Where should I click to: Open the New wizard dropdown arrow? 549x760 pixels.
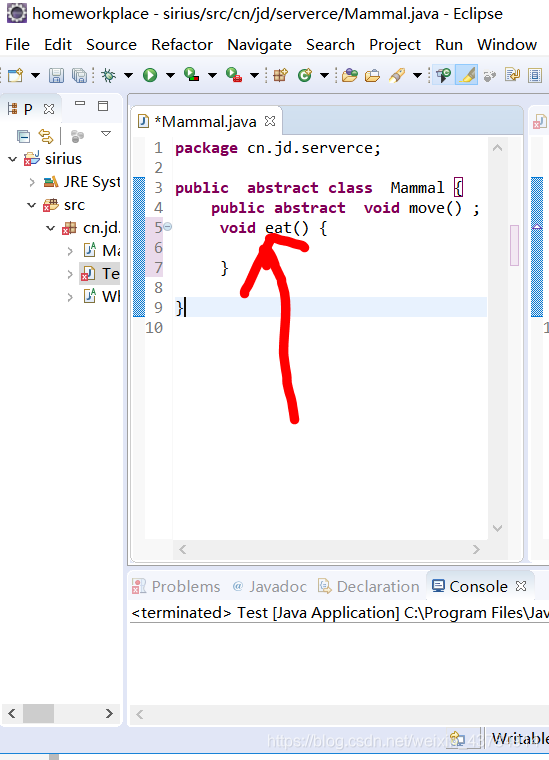coord(35,75)
